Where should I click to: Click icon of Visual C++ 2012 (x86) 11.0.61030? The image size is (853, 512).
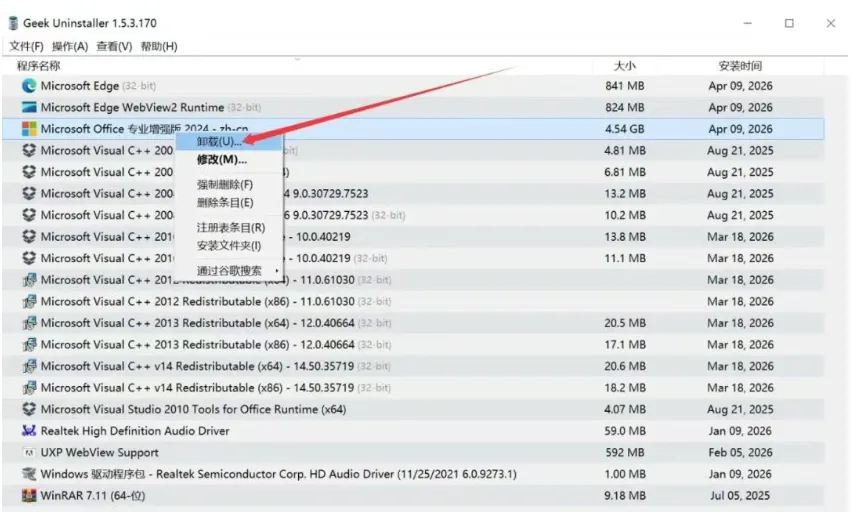coord(29,301)
